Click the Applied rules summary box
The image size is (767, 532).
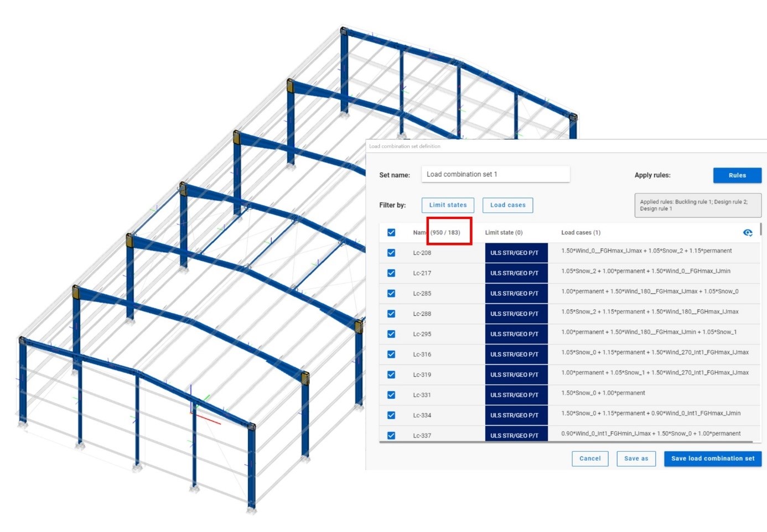697,205
